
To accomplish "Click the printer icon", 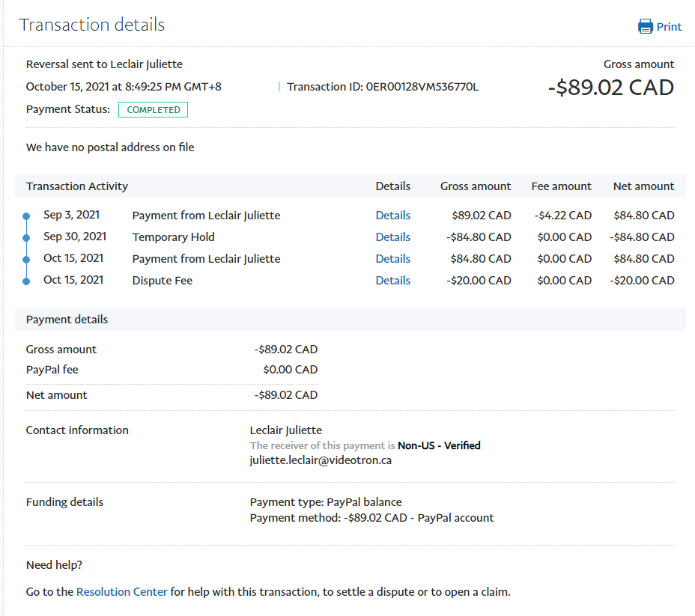I will pos(645,27).
